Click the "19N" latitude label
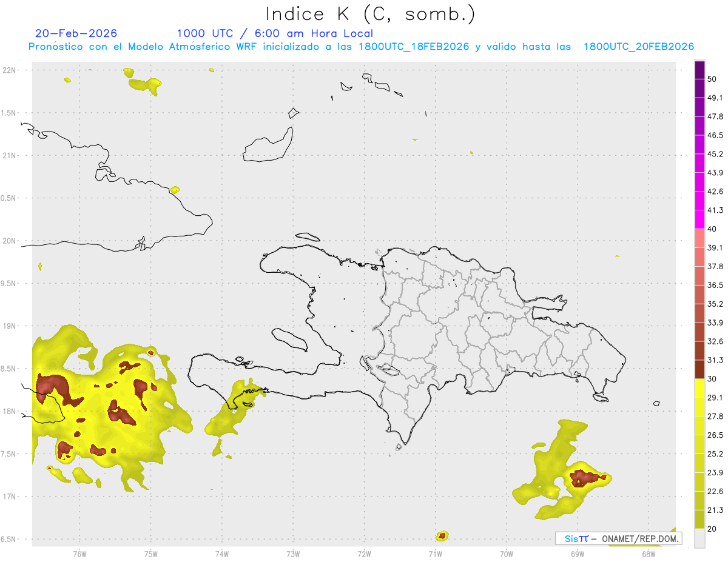This screenshot has width=728, height=562. [10, 326]
